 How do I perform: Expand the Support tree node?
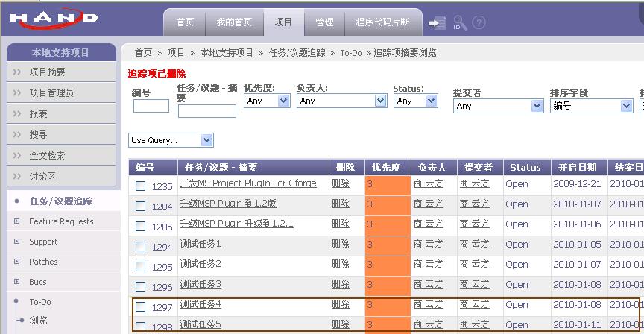tap(17, 242)
